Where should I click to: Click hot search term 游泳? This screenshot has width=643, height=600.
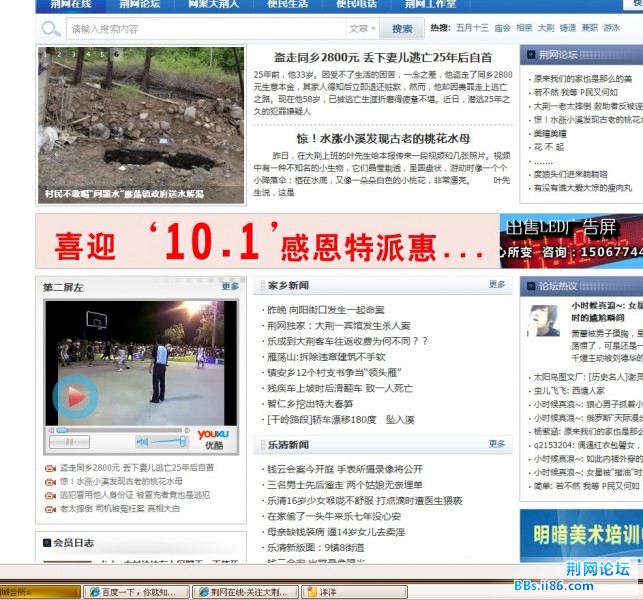click(x=611, y=27)
